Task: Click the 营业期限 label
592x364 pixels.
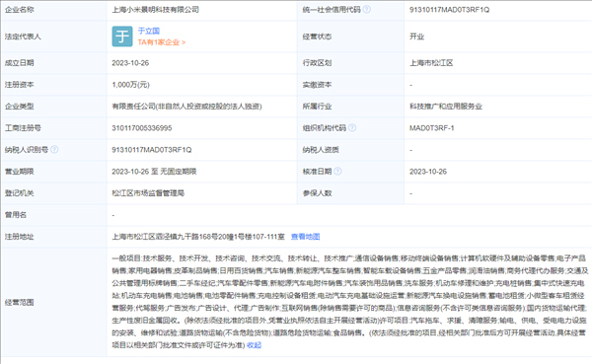Action: (20, 172)
